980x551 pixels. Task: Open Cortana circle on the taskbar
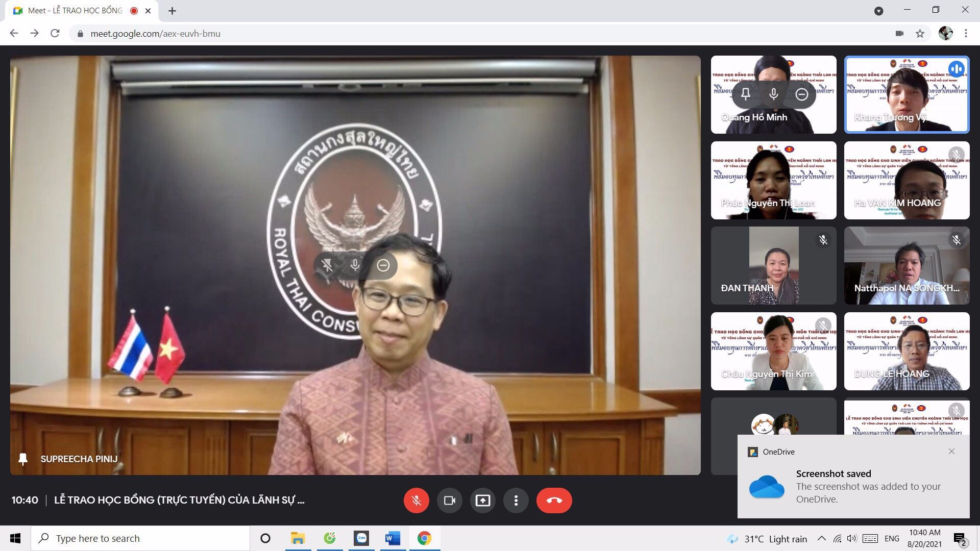(265, 538)
